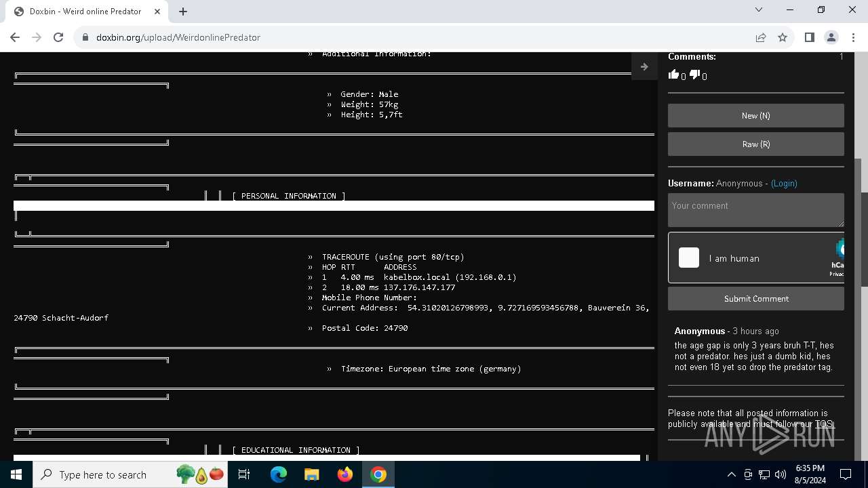Open the taskbar clock and date
This screenshot has width=868, height=488.
[810, 474]
